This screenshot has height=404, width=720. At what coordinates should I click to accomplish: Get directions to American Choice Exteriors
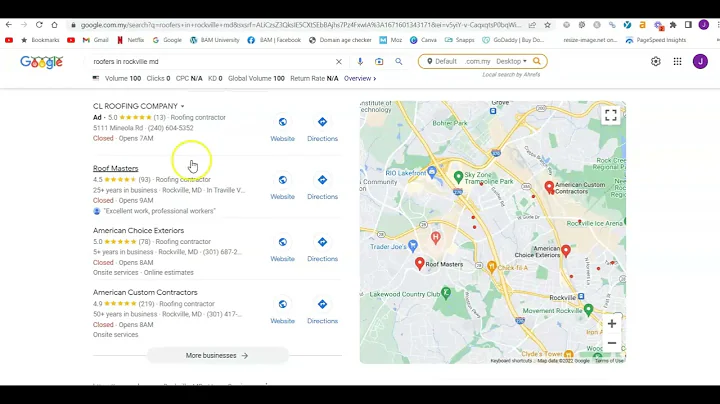[322, 242]
